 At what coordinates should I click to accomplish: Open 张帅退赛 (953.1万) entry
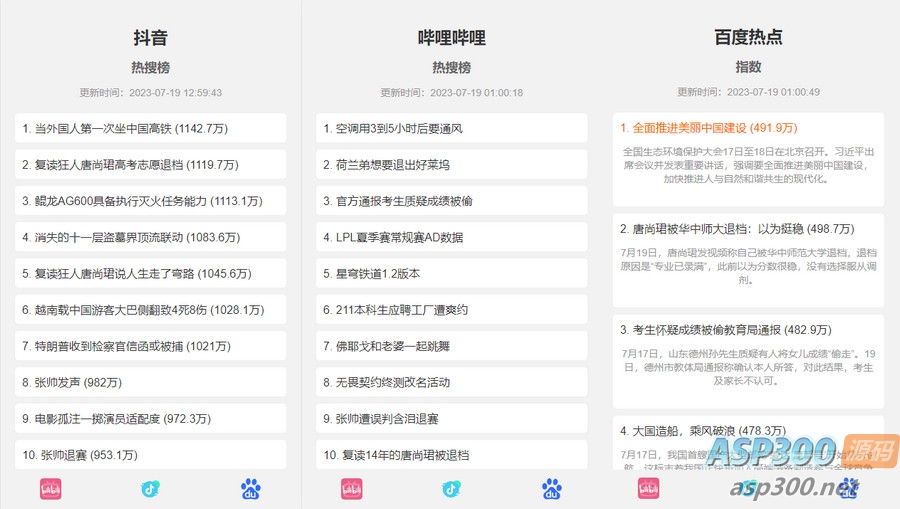click(x=150, y=454)
